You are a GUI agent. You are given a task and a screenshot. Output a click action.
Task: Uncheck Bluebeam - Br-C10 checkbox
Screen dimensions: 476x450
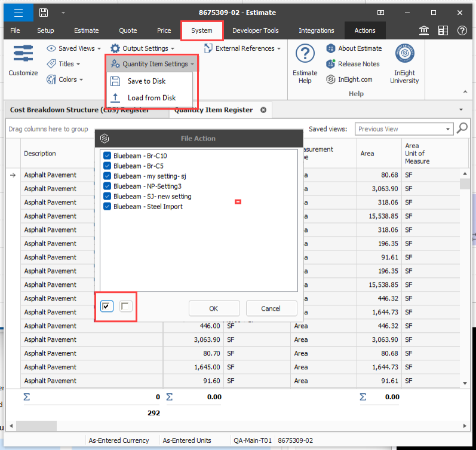[x=107, y=156]
